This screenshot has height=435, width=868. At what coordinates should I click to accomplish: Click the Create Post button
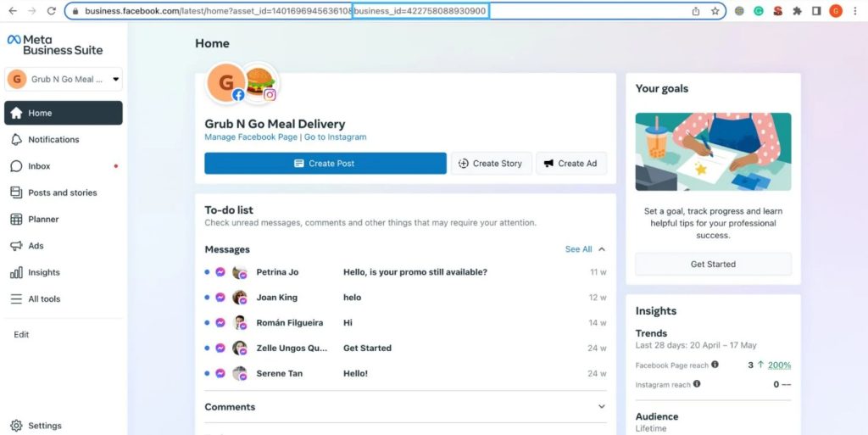[x=325, y=164]
